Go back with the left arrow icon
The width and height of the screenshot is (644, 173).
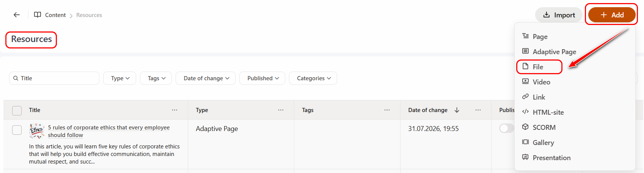click(x=17, y=15)
